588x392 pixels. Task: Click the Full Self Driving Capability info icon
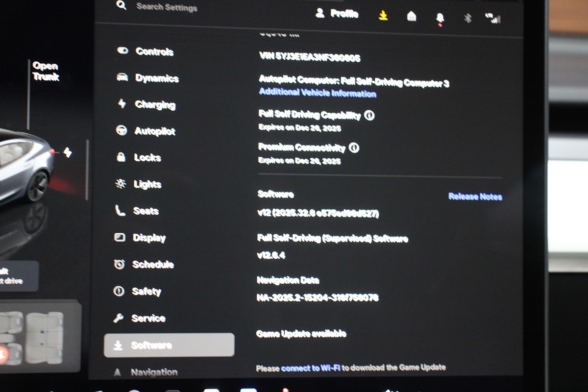[369, 116]
